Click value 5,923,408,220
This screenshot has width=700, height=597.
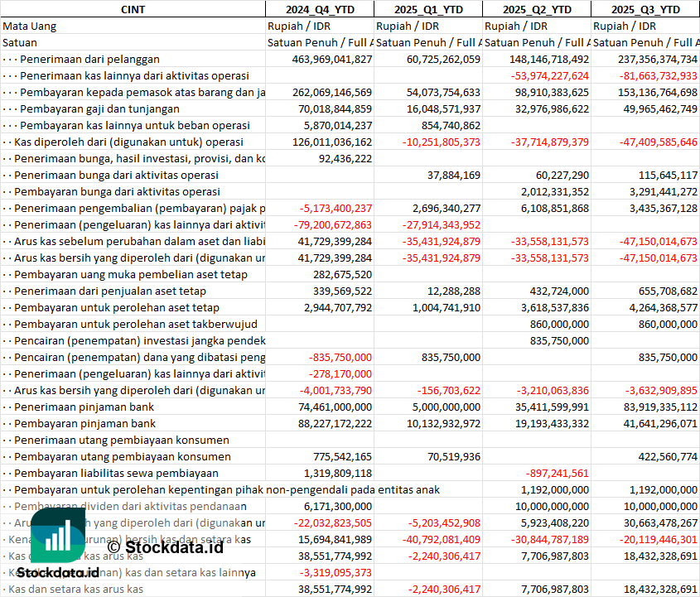point(555,522)
